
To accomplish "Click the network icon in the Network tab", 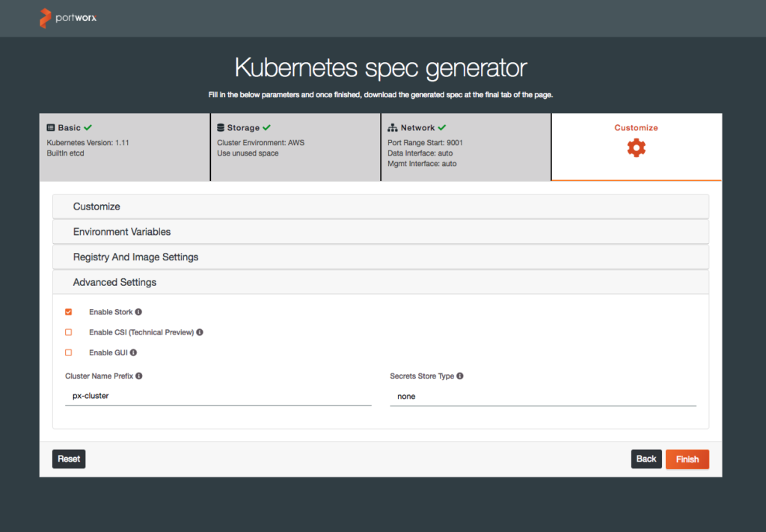I will click(x=393, y=128).
